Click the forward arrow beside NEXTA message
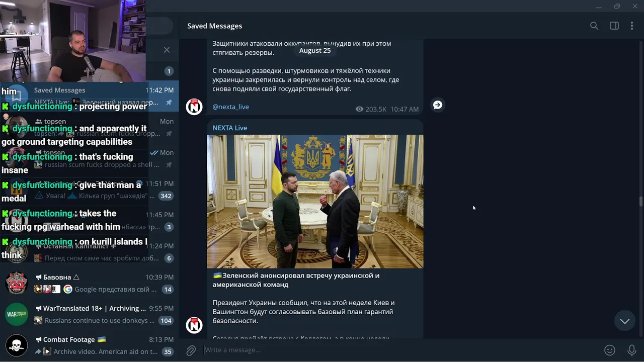This screenshot has height=362, width=644. tap(438, 105)
